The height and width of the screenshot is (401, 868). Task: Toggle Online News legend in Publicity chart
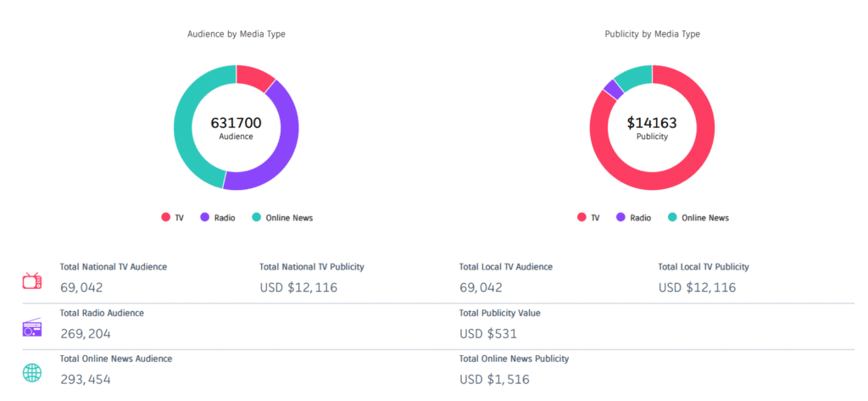point(698,218)
